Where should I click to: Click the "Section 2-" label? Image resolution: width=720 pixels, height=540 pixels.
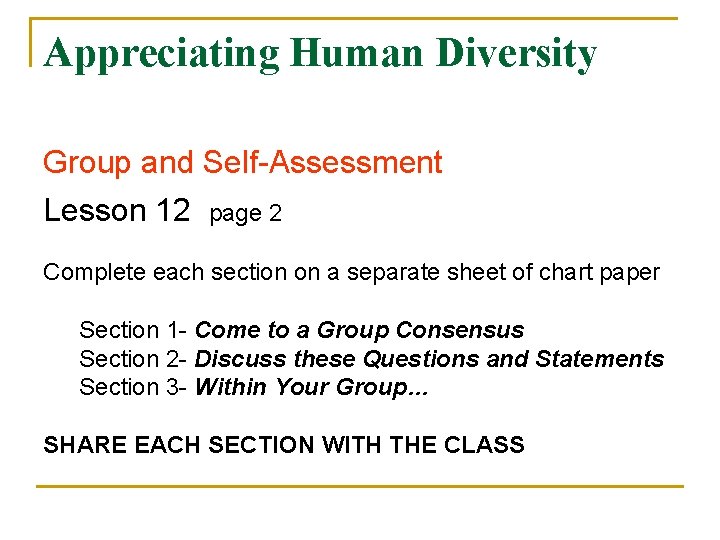(x=133, y=359)
